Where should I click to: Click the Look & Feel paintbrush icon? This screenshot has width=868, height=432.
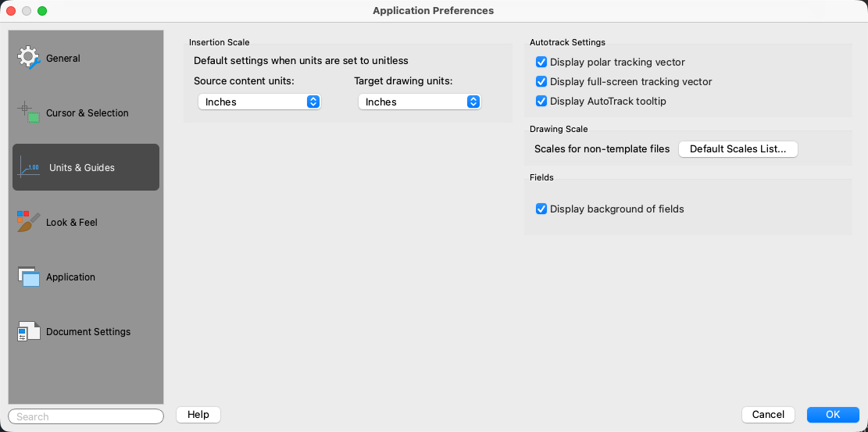click(28, 222)
